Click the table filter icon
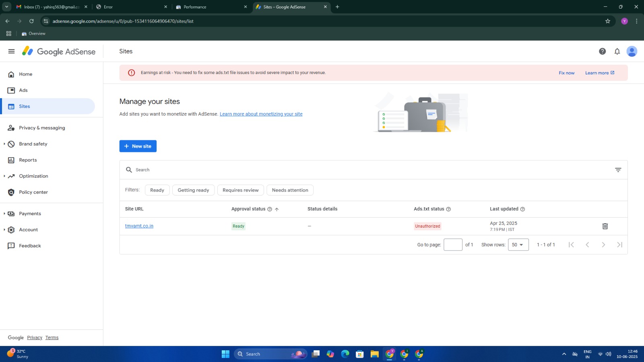Screen dimensions: 644x362 pyautogui.click(x=618, y=170)
